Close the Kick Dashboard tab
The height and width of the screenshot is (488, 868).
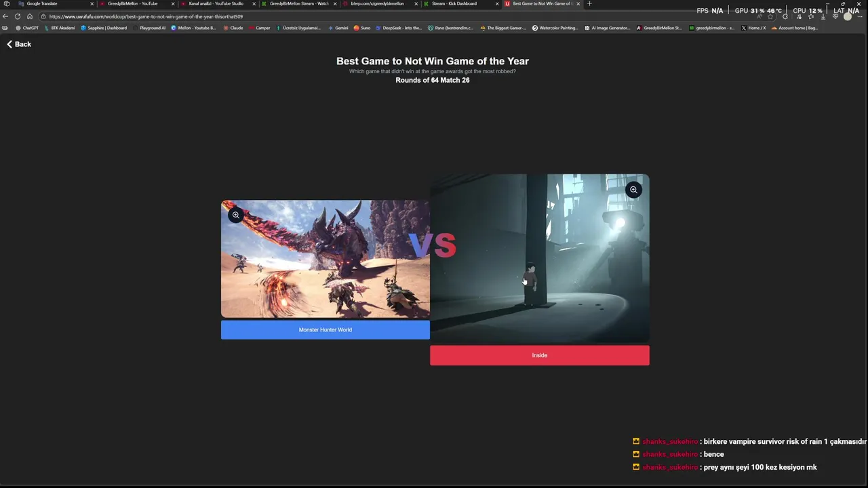click(497, 3)
